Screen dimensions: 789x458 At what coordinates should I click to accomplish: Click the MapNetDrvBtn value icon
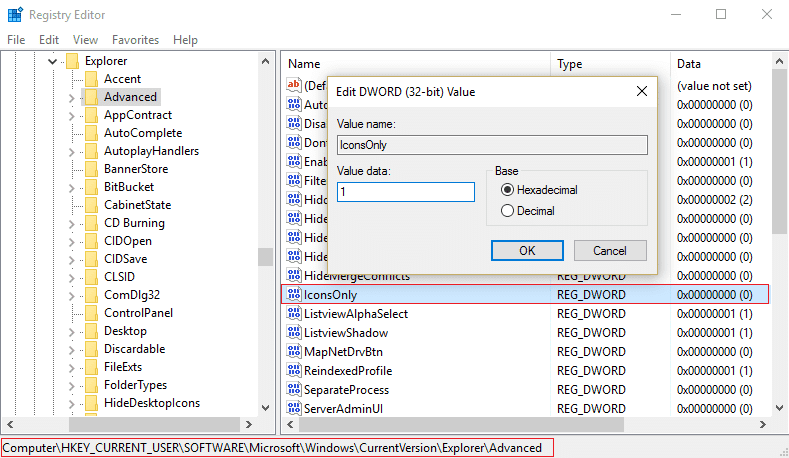(x=294, y=352)
